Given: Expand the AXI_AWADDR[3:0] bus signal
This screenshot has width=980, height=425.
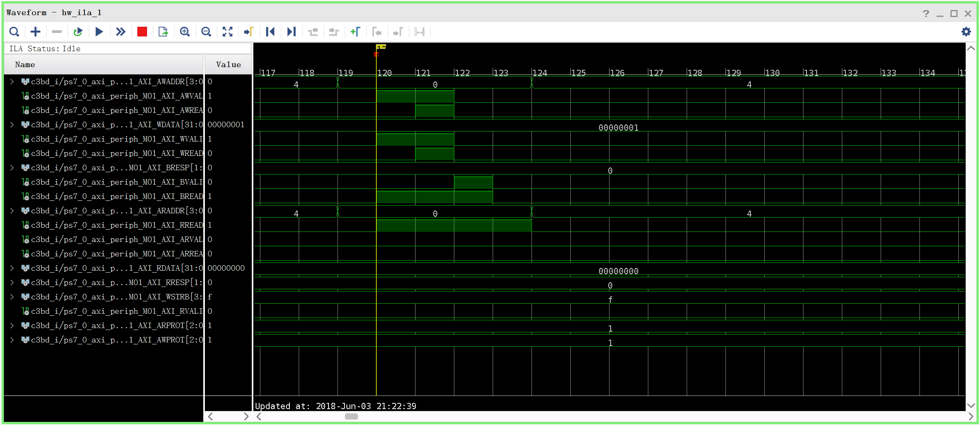Looking at the screenshot, I should pyautogui.click(x=12, y=81).
